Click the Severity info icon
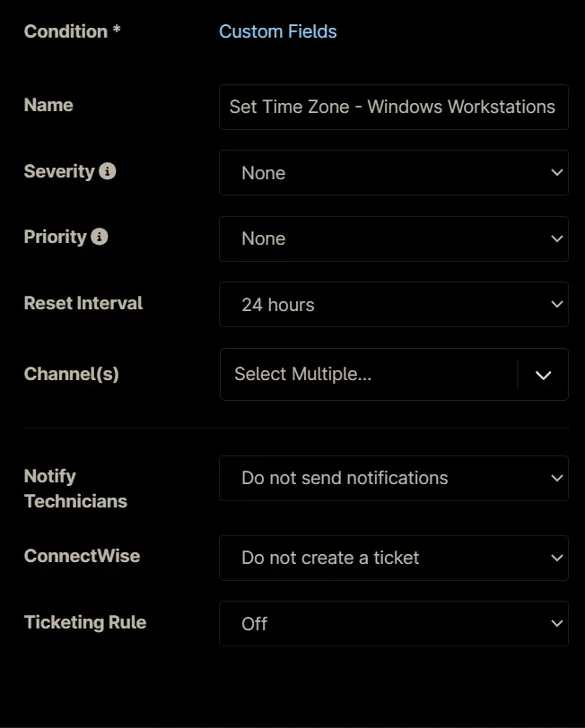585x728 pixels. click(x=108, y=171)
